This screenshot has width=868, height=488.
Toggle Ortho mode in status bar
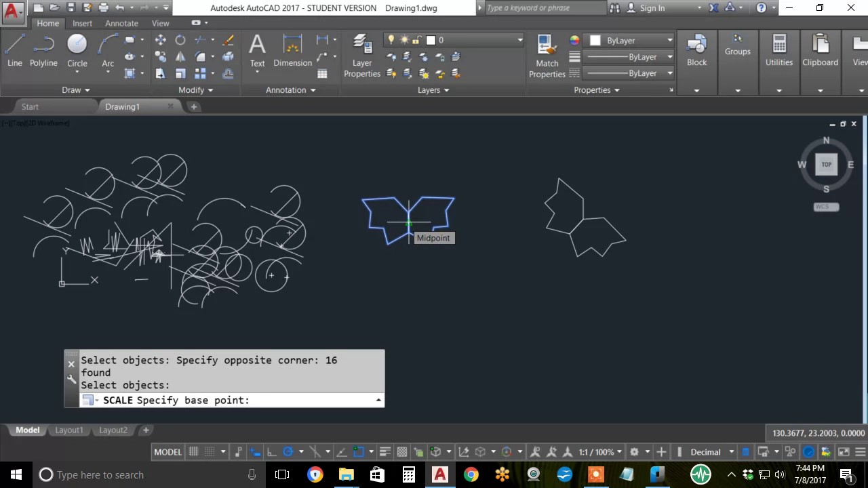pos(271,452)
